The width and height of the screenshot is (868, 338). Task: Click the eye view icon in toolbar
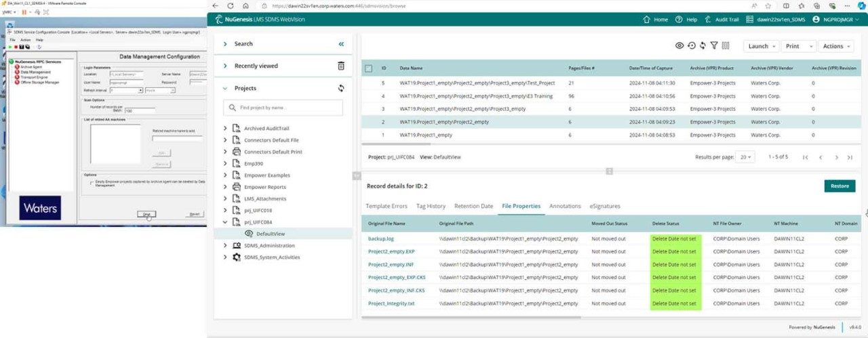pyautogui.click(x=679, y=45)
